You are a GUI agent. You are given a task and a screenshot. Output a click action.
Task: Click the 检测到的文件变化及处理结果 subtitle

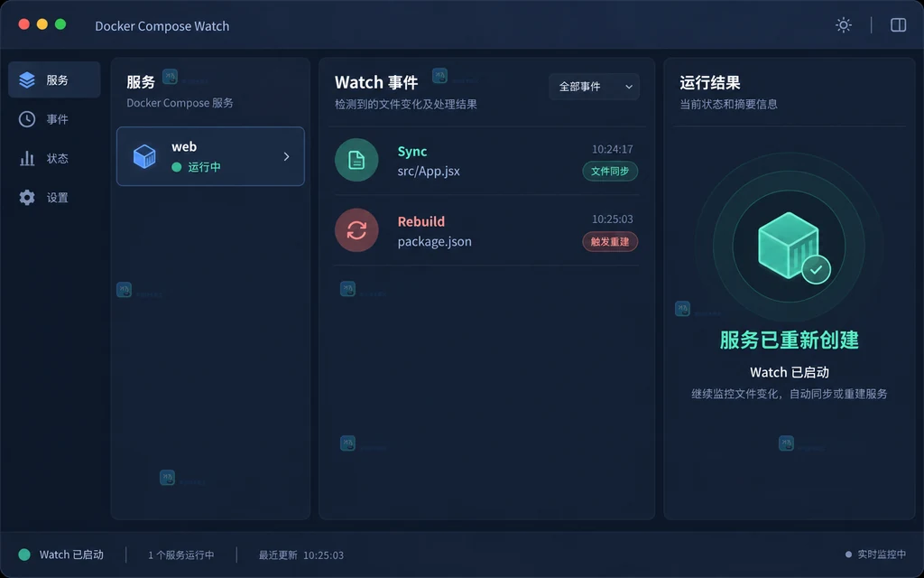click(x=406, y=104)
